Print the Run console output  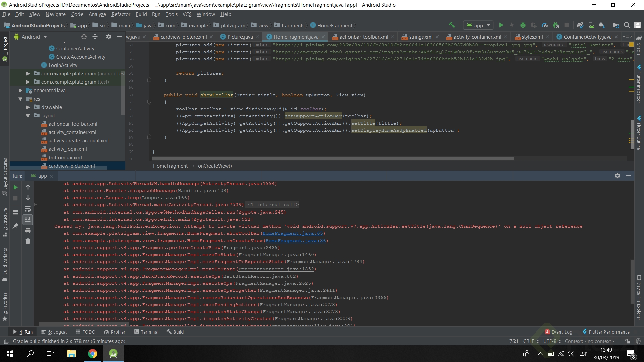click(x=28, y=230)
